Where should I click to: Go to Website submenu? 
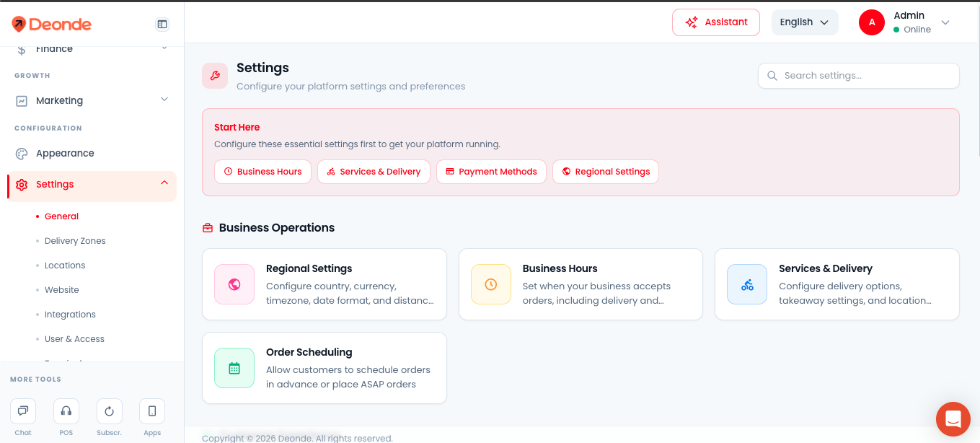(x=62, y=290)
